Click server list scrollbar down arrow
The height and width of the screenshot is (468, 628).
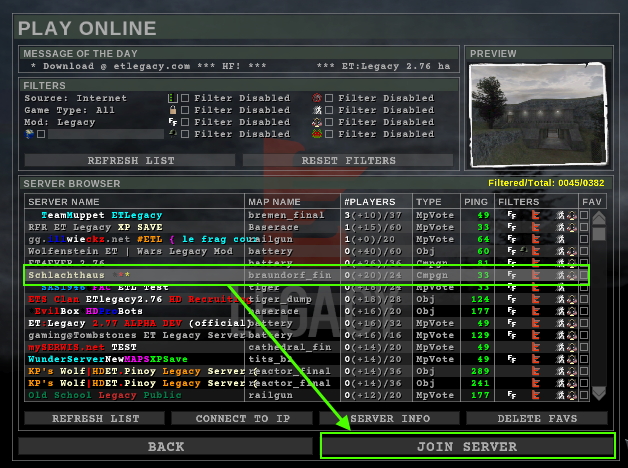[x=599, y=393]
